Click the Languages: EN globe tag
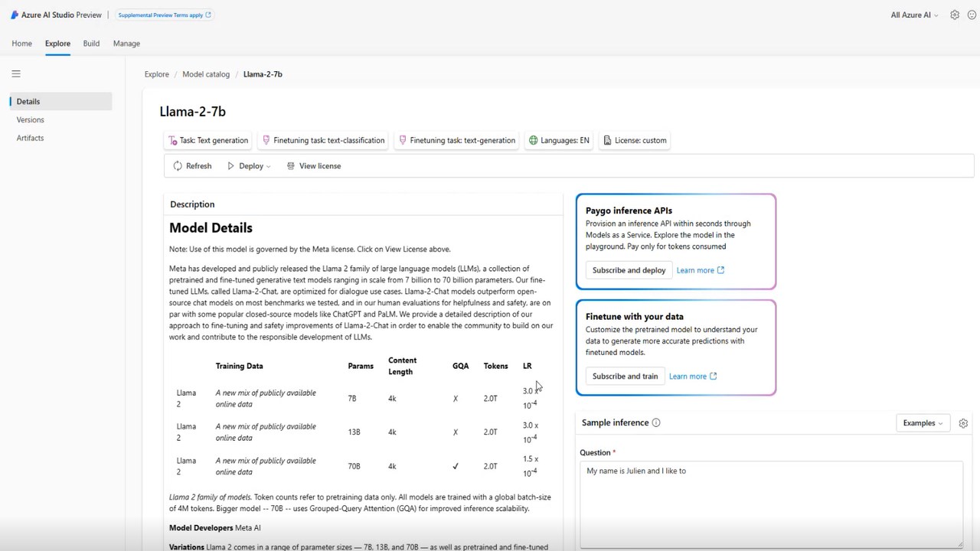Screen dimensions: 980x551 coord(559,140)
